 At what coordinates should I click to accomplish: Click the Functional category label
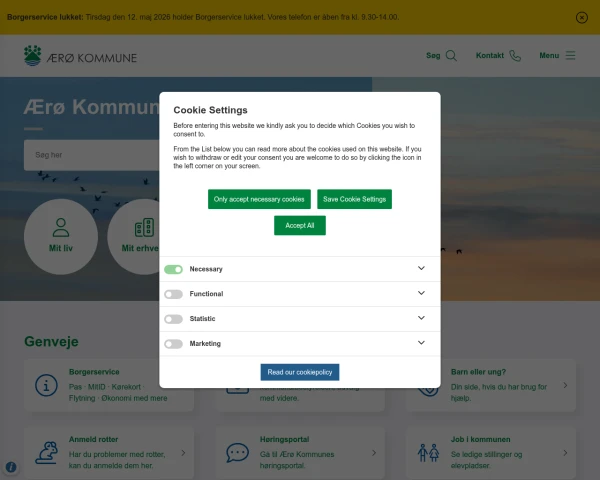[206, 294]
